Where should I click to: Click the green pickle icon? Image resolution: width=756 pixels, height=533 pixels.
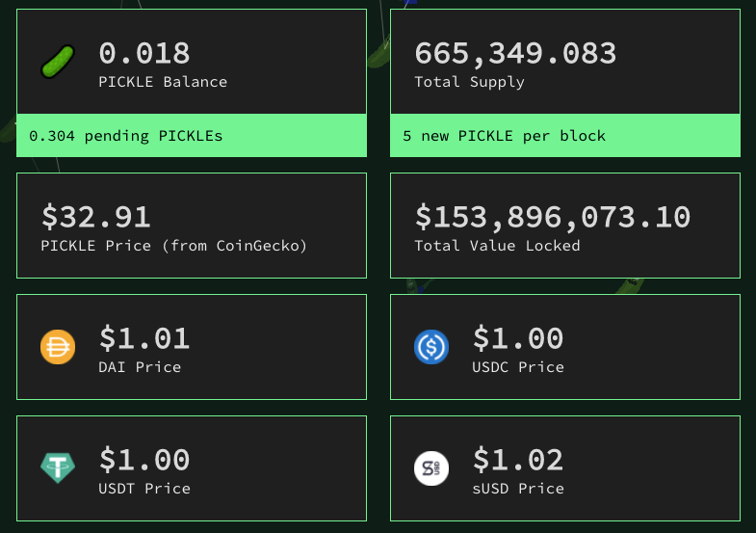click(x=58, y=62)
